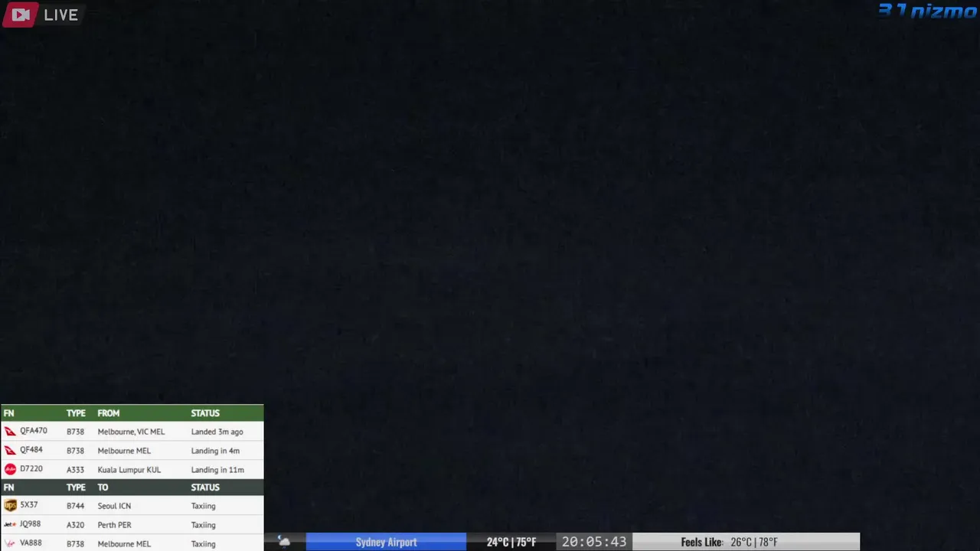Click the "Landed 3m ago" status
The width and height of the screenshot is (980, 551).
point(217,432)
